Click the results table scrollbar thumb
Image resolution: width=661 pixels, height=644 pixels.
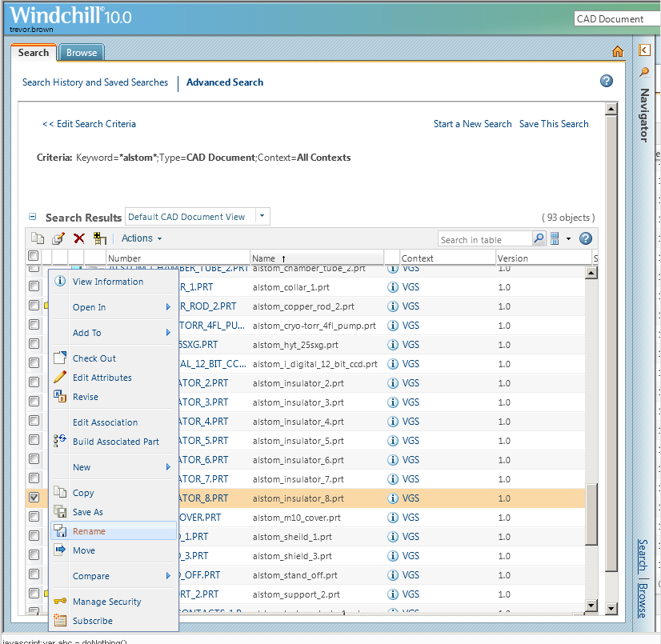[x=591, y=514]
